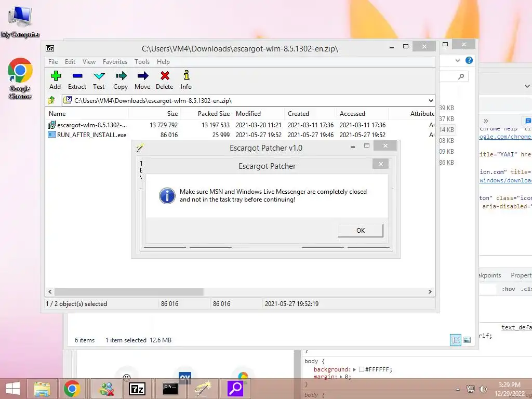Screen dimensions: 532x399
Task: Open Google Chrome desktop shortcut
Action: click(x=20, y=79)
